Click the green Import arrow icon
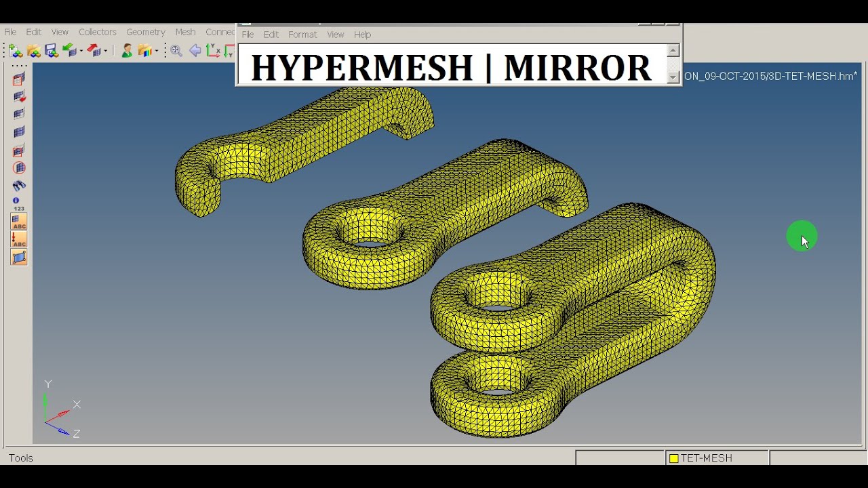Image resolution: width=868 pixels, height=488 pixels. coord(69,51)
